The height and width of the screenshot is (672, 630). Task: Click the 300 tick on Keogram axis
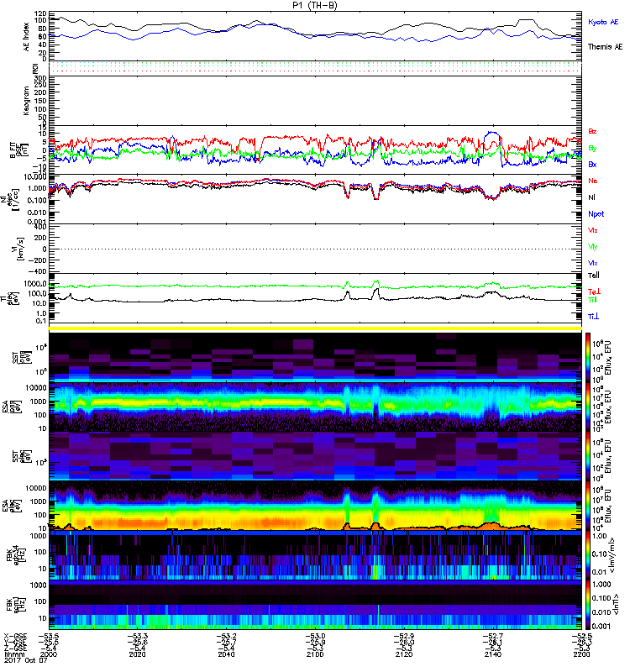(40, 78)
